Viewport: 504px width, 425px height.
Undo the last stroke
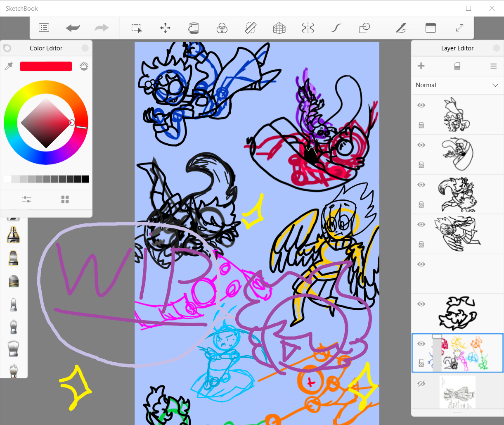click(73, 28)
